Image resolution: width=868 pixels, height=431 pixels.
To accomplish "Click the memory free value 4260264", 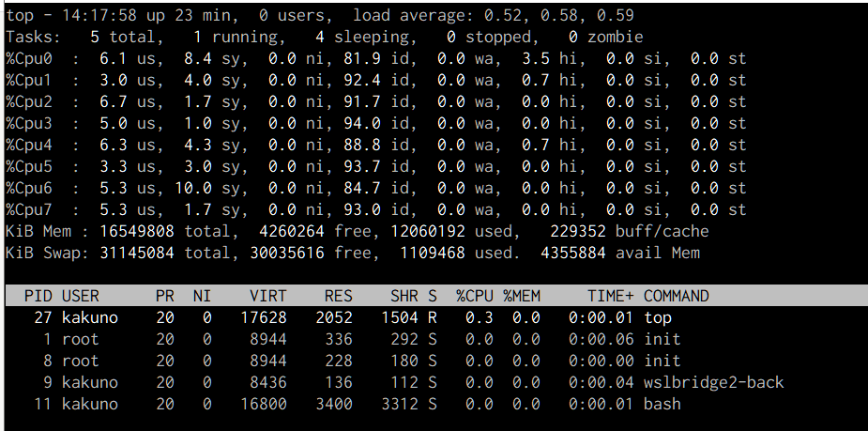I will pyautogui.click(x=291, y=231).
